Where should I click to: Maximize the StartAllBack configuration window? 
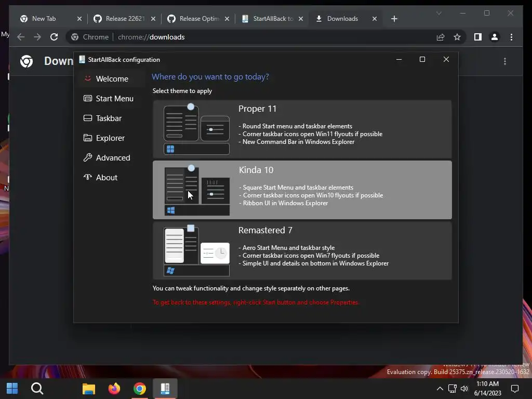422,59
